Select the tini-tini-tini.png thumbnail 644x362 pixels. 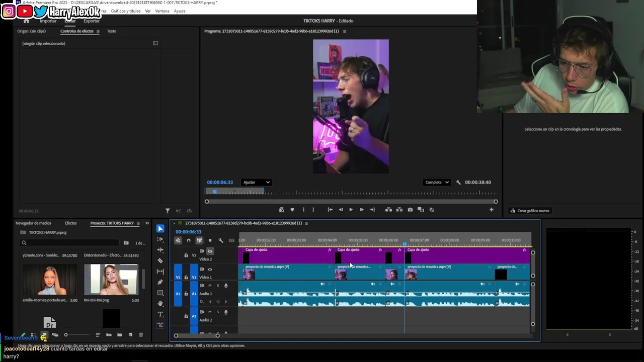click(111, 280)
